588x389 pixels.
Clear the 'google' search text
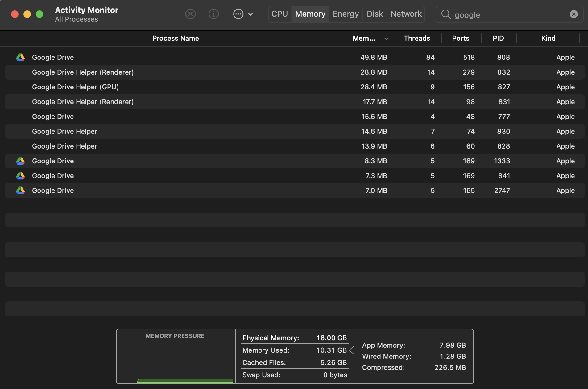click(574, 14)
